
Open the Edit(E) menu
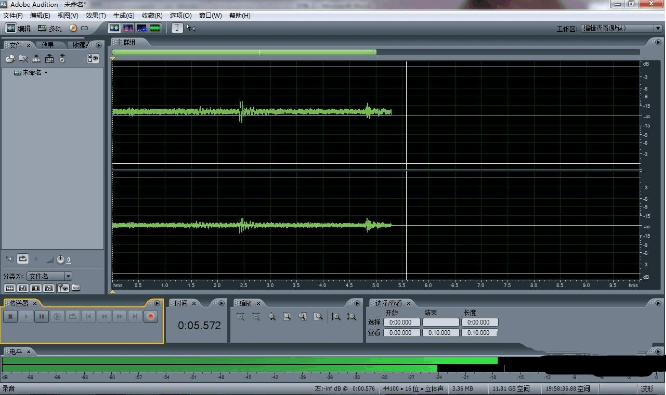[x=40, y=15]
